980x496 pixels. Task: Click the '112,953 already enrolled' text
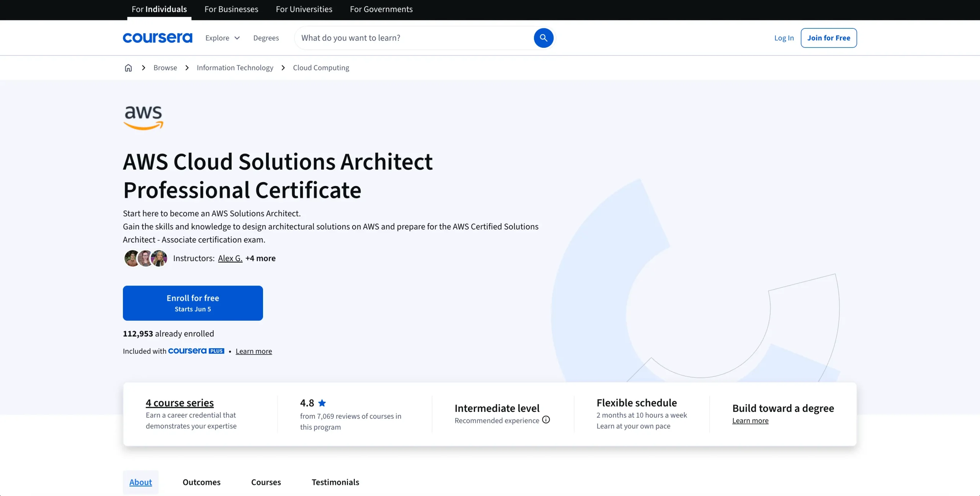pyautogui.click(x=168, y=334)
